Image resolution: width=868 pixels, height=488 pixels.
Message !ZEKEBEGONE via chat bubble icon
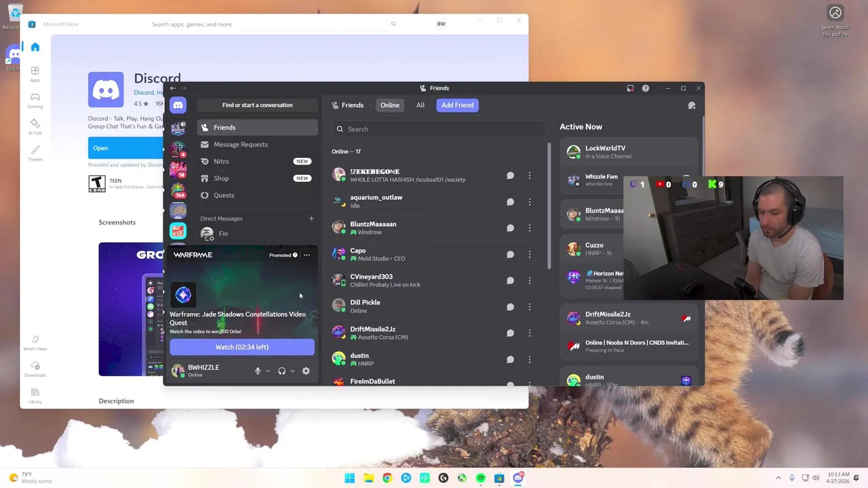pyautogui.click(x=510, y=176)
